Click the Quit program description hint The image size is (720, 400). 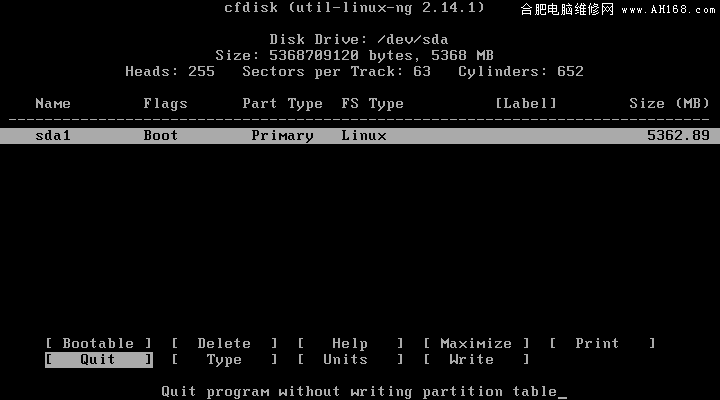[359, 392]
